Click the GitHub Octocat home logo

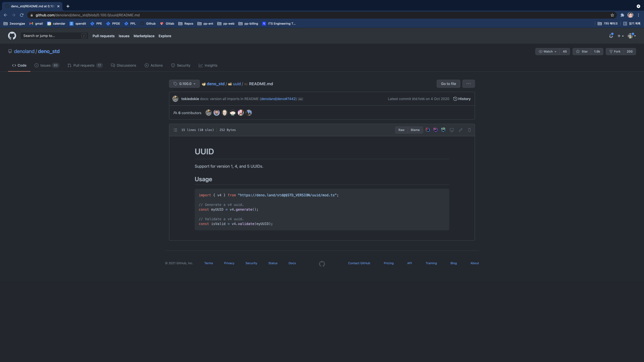tap(12, 36)
